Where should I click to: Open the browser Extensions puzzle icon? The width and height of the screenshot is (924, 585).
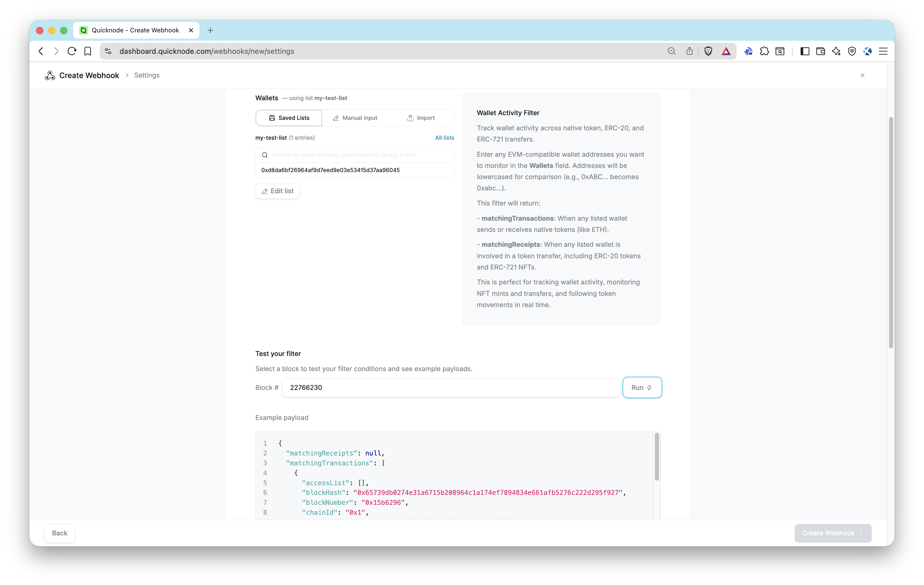765,51
